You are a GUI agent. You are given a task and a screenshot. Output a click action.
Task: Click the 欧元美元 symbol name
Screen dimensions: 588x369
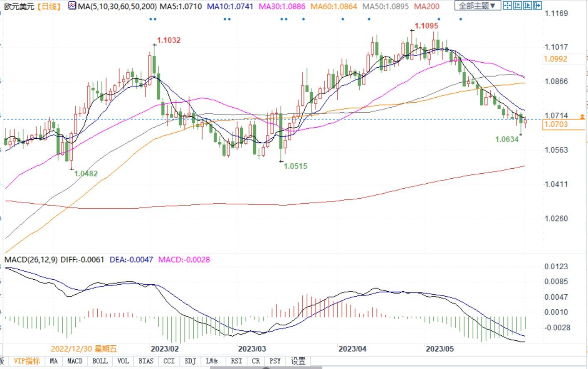[x=18, y=6]
